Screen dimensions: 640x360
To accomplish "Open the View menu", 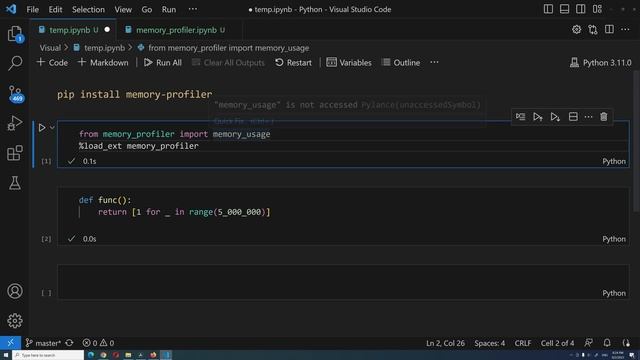I will click(123, 9).
